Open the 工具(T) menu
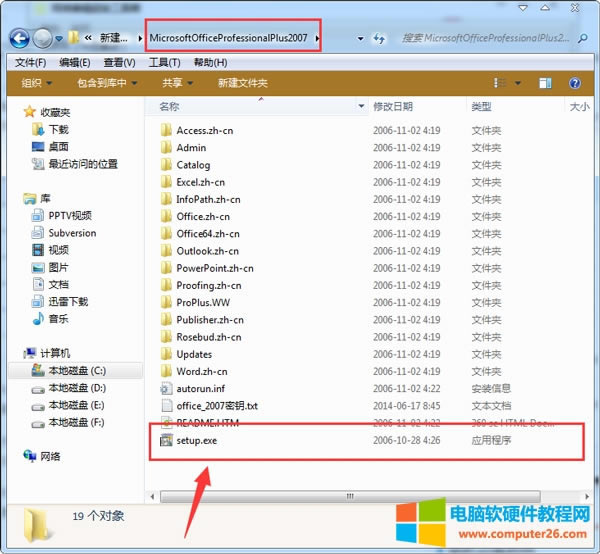Image resolution: width=600 pixels, height=554 pixels. tap(165, 62)
